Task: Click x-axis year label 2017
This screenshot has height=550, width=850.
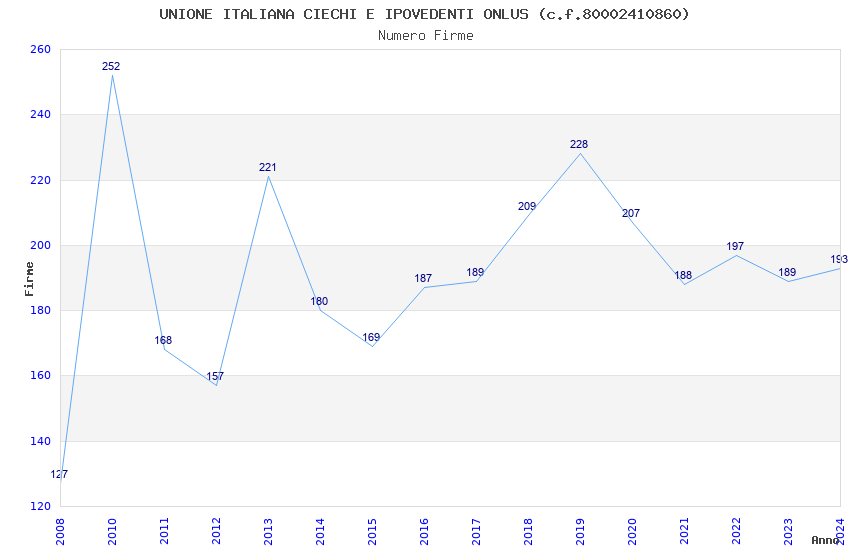Action: click(x=476, y=532)
